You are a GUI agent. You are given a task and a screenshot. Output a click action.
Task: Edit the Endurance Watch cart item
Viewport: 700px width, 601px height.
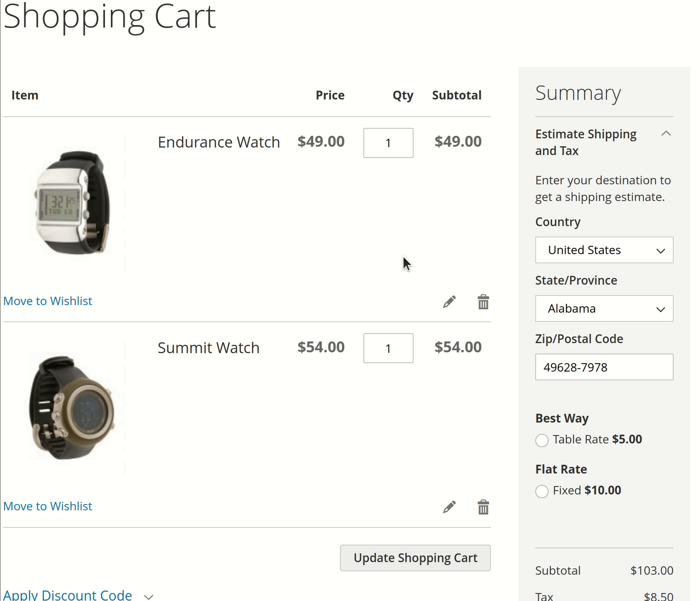tap(450, 302)
